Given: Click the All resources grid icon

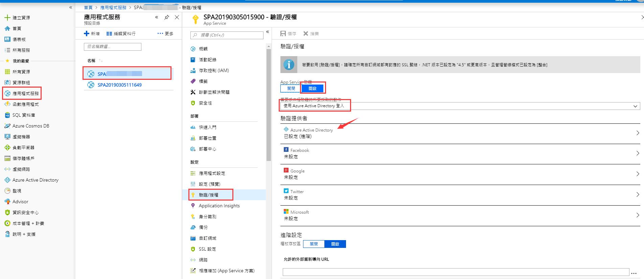Looking at the screenshot, I should [x=7, y=72].
